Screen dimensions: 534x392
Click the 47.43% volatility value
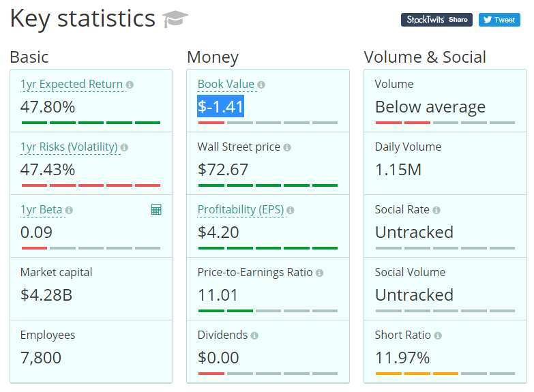pos(48,170)
